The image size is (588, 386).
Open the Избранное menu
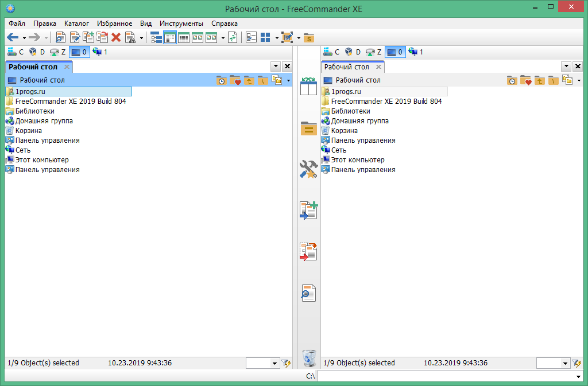pos(115,24)
